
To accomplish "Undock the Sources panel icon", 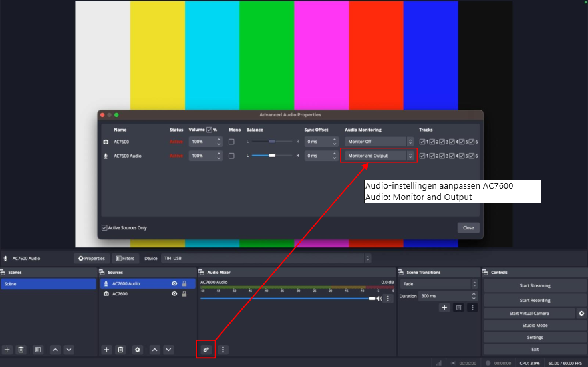I will coord(102,272).
